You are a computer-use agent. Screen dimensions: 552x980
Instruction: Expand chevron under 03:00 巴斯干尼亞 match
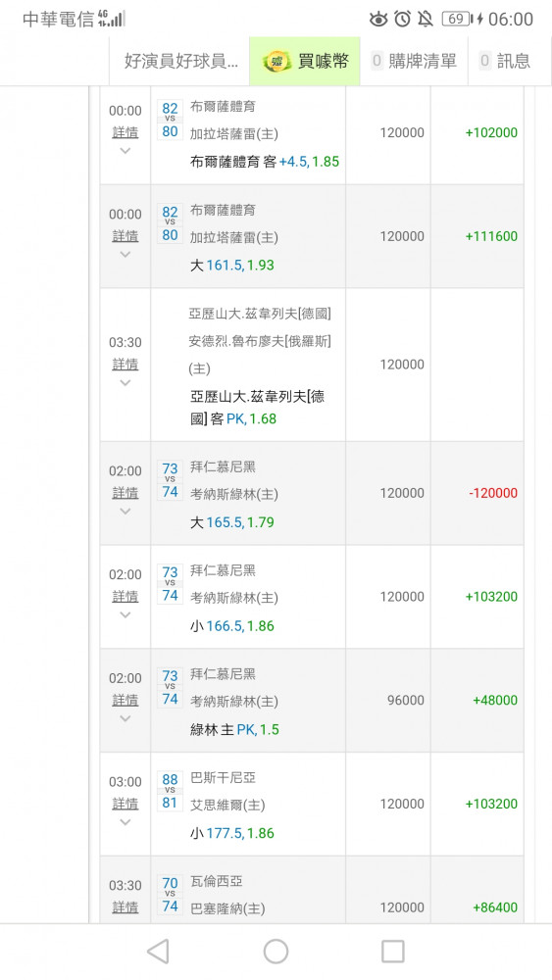[x=125, y=822]
